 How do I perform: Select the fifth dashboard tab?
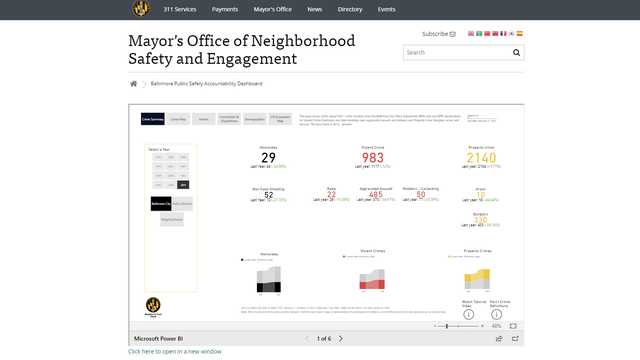255,119
